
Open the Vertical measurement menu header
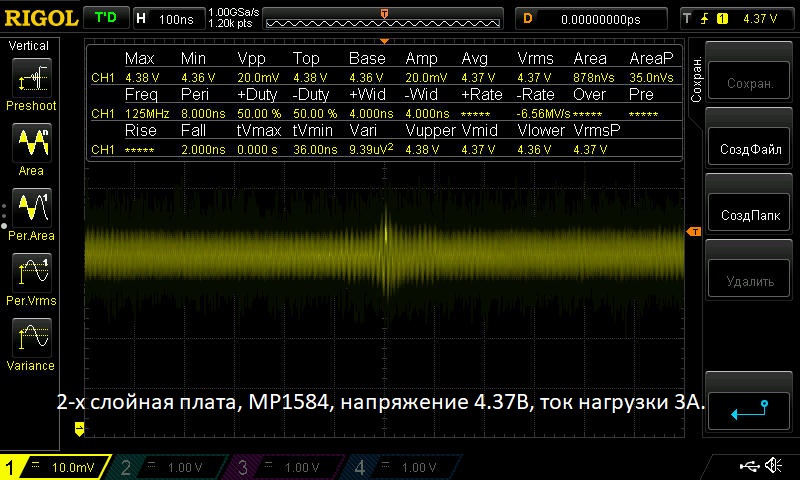click(29, 46)
